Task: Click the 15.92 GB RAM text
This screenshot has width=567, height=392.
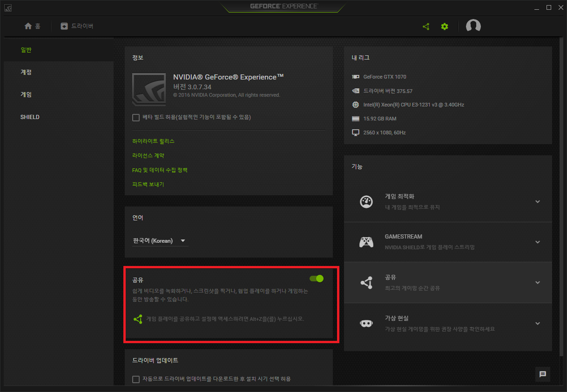Action: pos(380,119)
